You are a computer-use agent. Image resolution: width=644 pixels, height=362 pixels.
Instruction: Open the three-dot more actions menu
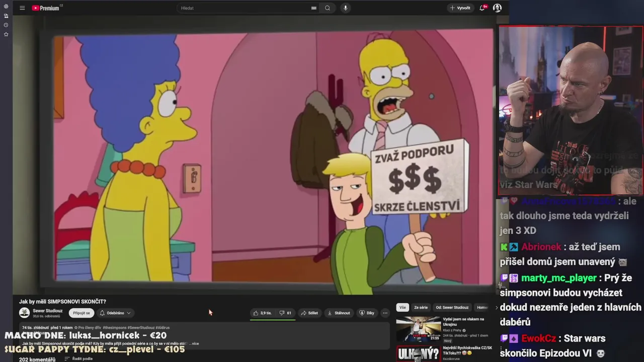pos(385,313)
